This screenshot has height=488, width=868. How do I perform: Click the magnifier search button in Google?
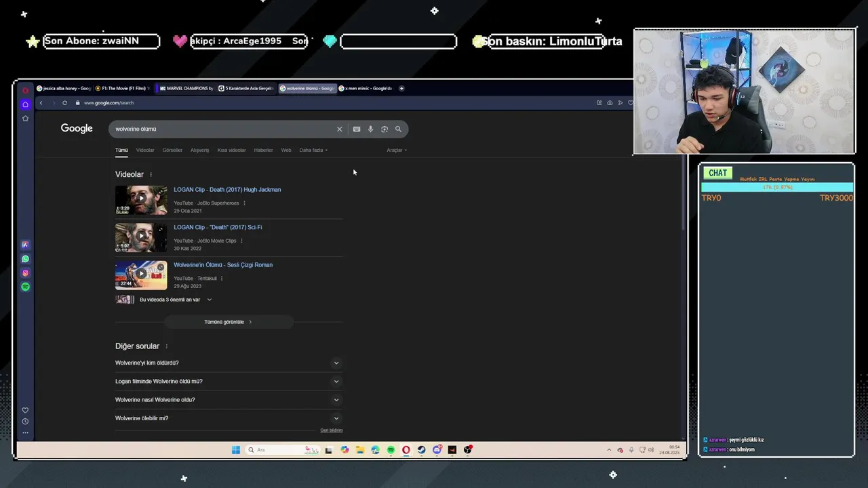click(398, 129)
